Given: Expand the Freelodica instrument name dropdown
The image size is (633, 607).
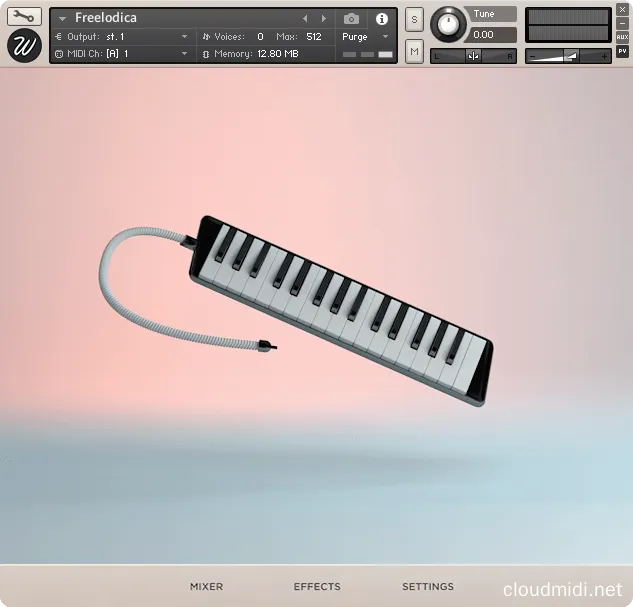Looking at the screenshot, I should (62, 19).
